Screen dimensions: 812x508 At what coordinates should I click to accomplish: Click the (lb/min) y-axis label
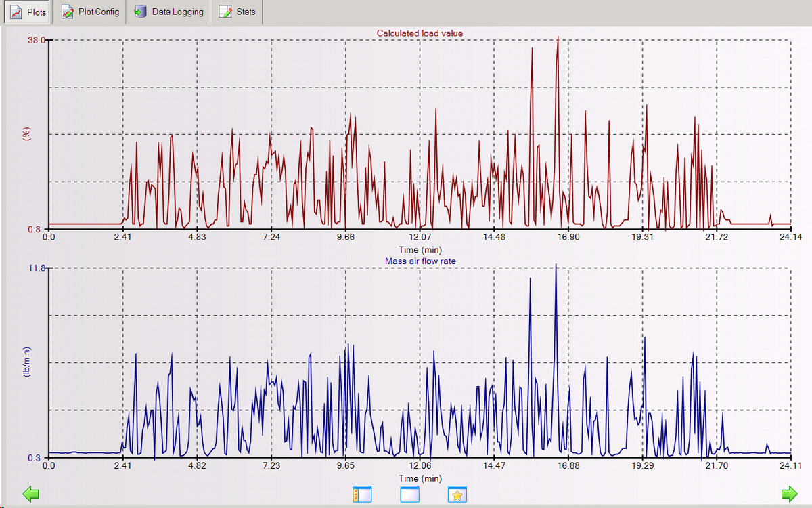click(28, 362)
